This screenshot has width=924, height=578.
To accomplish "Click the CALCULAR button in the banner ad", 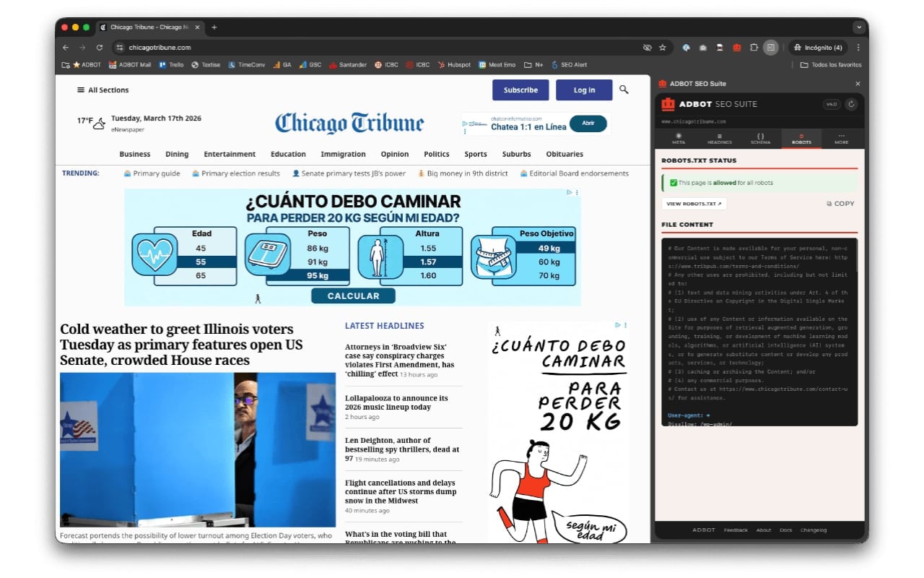I will coord(353,296).
